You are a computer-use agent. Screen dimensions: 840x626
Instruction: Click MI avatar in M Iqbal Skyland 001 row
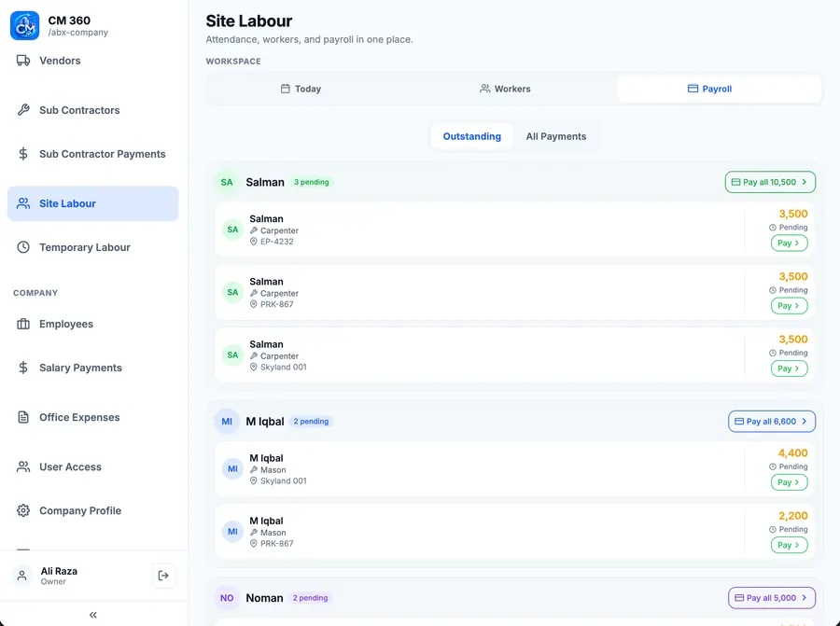click(232, 469)
